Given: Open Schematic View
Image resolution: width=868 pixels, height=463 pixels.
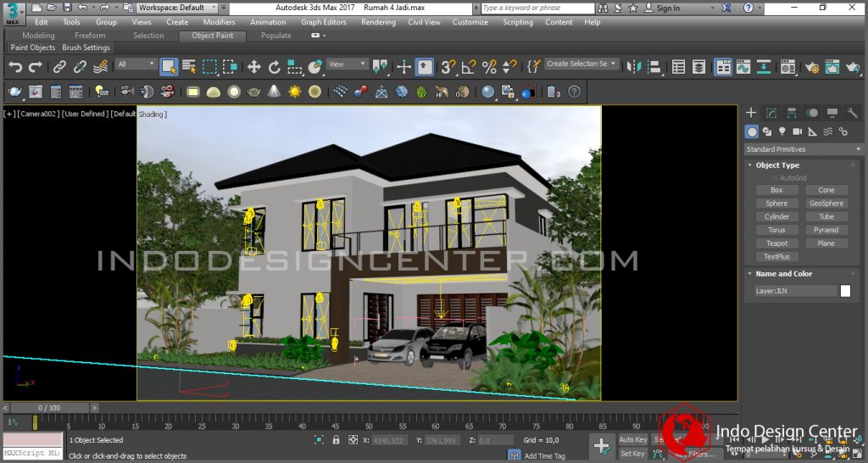Looking at the screenshot, I should click(764, 67).
